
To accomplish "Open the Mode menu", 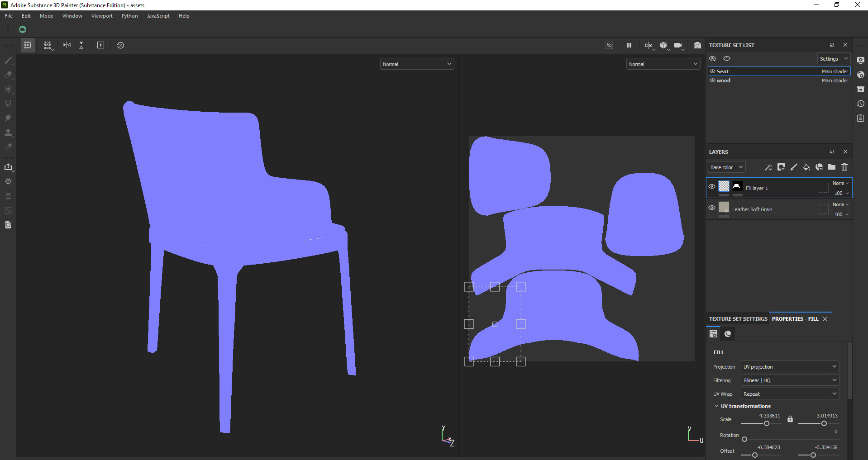I will [x=47, y=16].
